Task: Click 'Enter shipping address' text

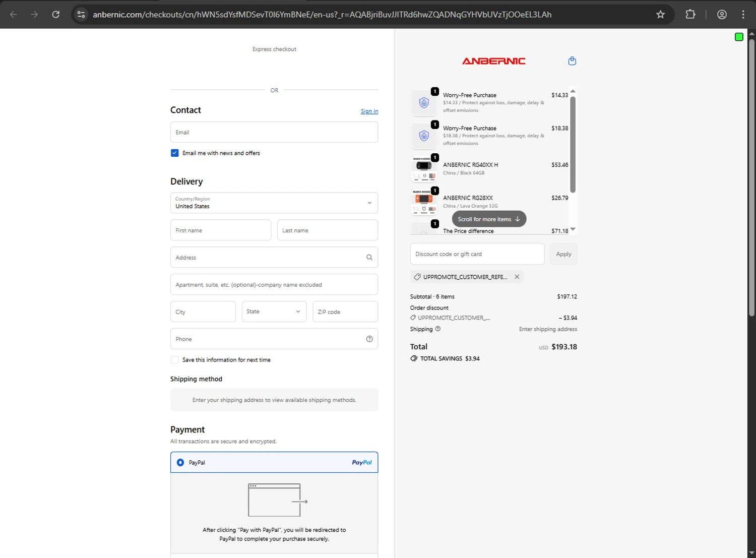Action: coord(548,329)
